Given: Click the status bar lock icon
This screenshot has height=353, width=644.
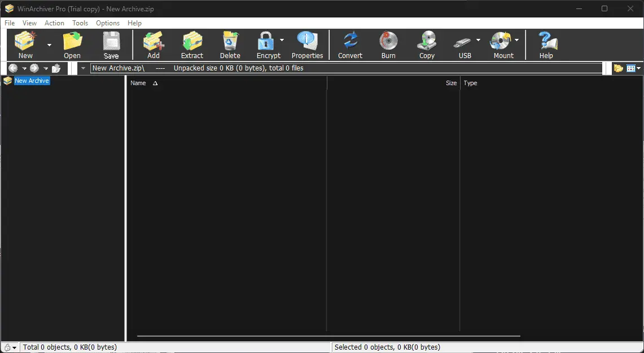Looking at the screenshot, I should (x=7, y=348).
